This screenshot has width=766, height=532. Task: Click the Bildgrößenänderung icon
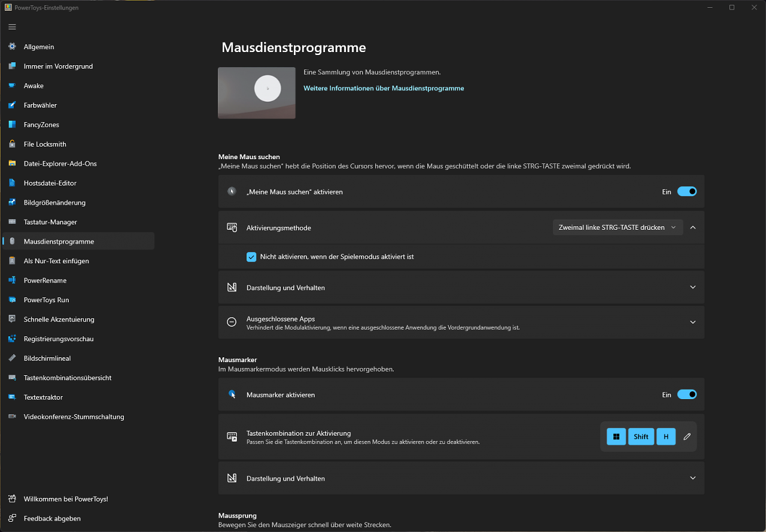click(12, 202)
